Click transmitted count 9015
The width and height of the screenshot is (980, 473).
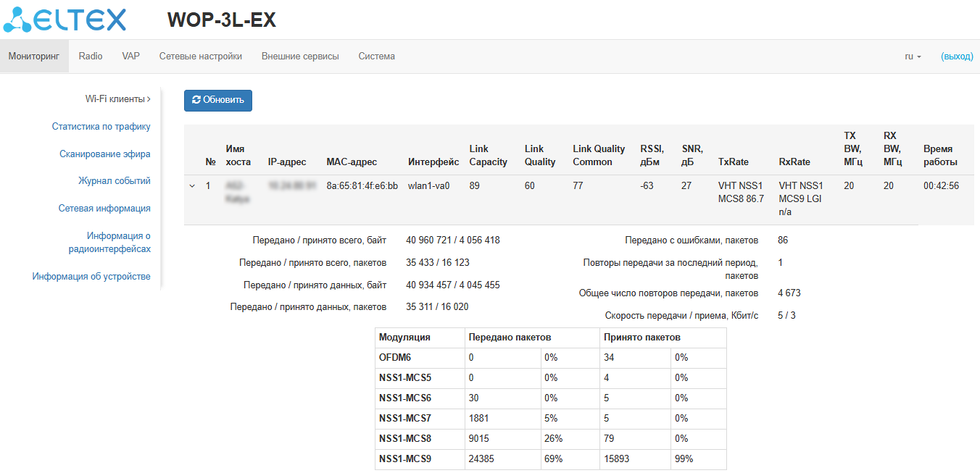tap(479, 439)
